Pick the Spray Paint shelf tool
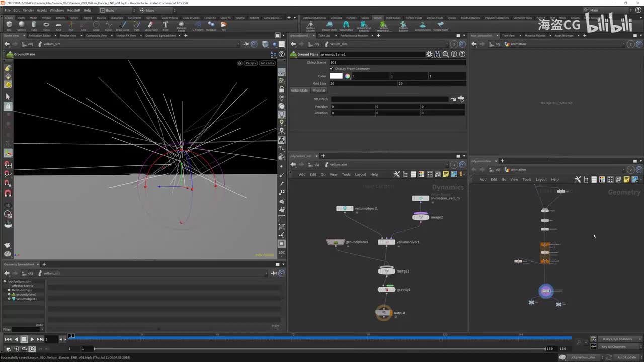The image size is (644, 362). pyautogui.click(x=150, y=25)
